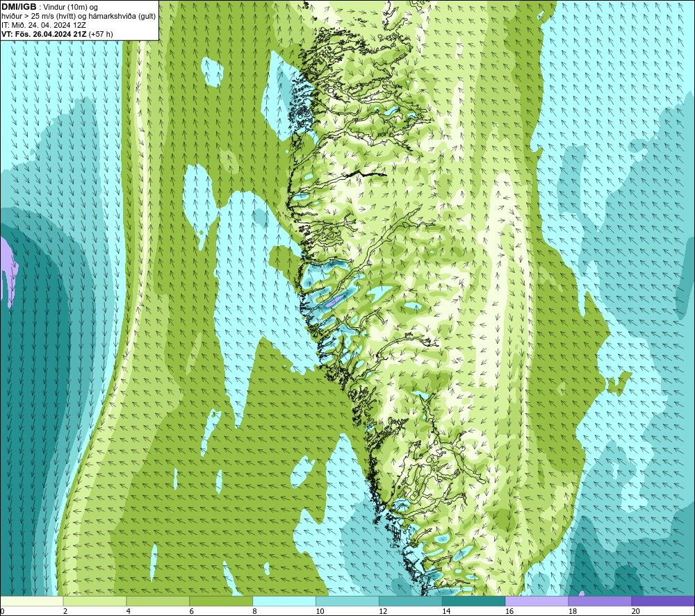The width and height of the screenshot is (695, 616).
Task: Click the 10–12 m/s turquoise legend swatch
Action: 347,601
